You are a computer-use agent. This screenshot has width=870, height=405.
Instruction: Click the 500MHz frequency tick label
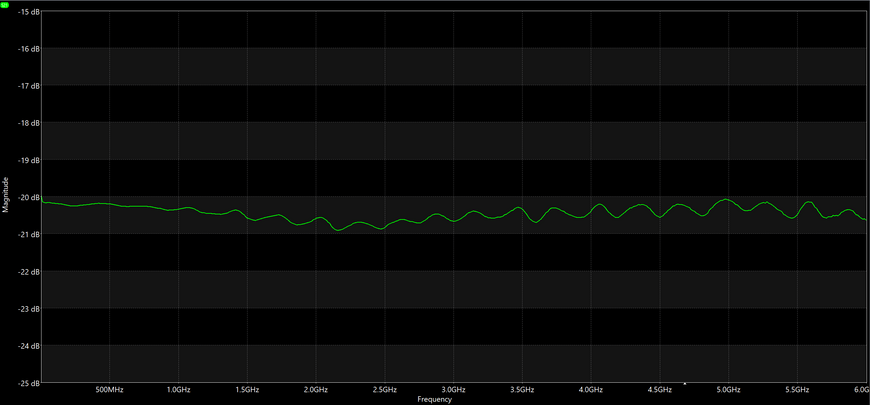coord(109,390)
